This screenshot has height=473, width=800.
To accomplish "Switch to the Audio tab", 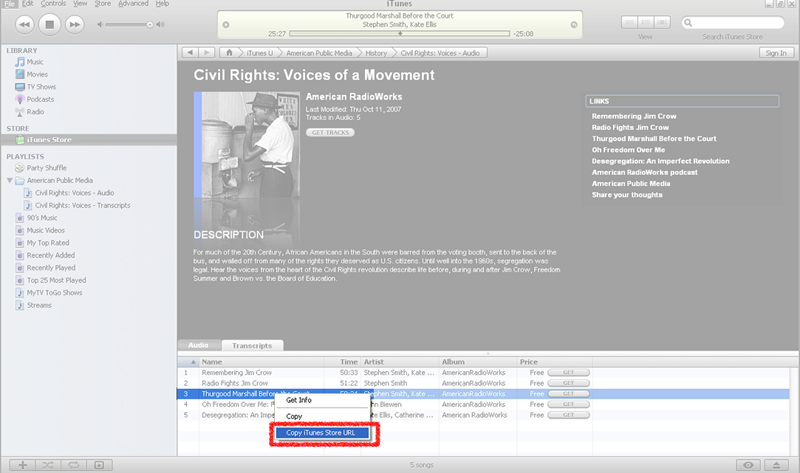I will [x=198, y=345].
